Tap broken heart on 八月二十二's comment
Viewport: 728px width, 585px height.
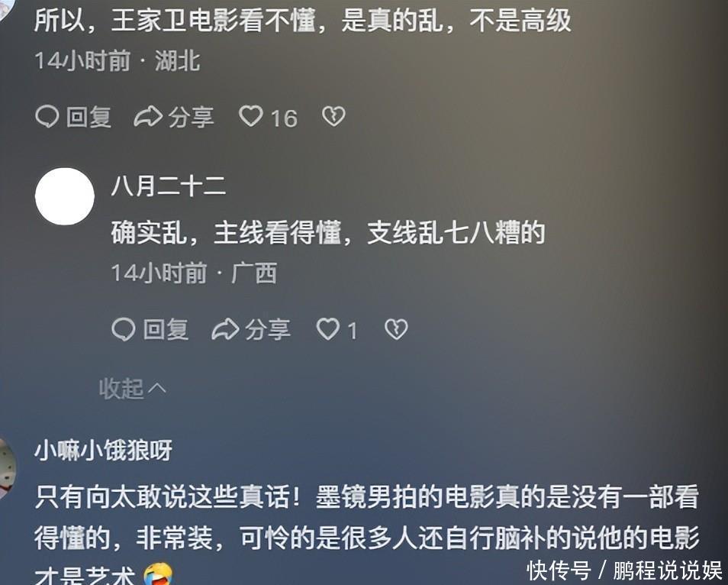396,329
